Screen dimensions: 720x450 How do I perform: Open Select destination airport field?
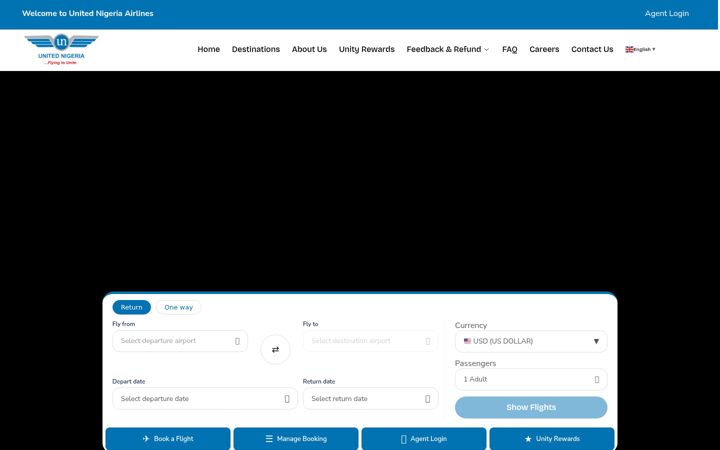point(371,341)
